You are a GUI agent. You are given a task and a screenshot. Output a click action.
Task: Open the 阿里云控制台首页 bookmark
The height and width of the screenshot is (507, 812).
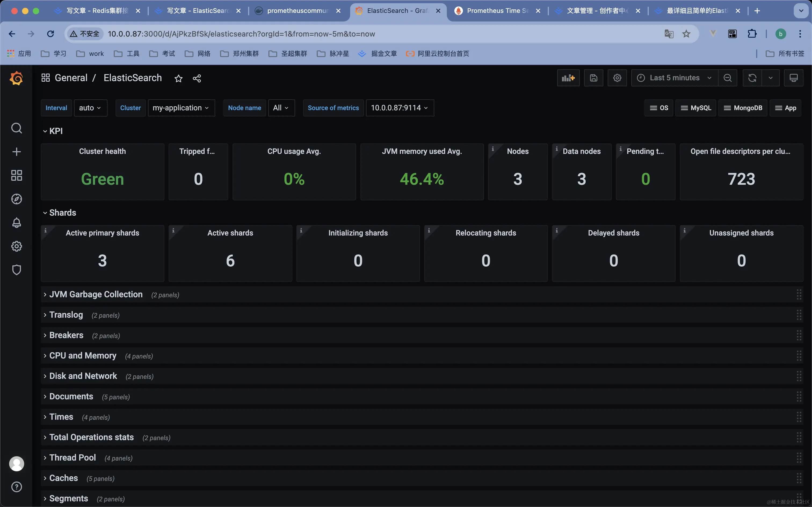pyautogui.click(x=437, y=54)
